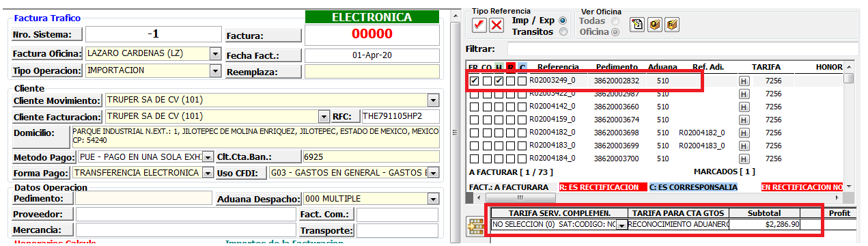Click the Nro. Sistema button
868x246 pixels.
coord(46,34)
